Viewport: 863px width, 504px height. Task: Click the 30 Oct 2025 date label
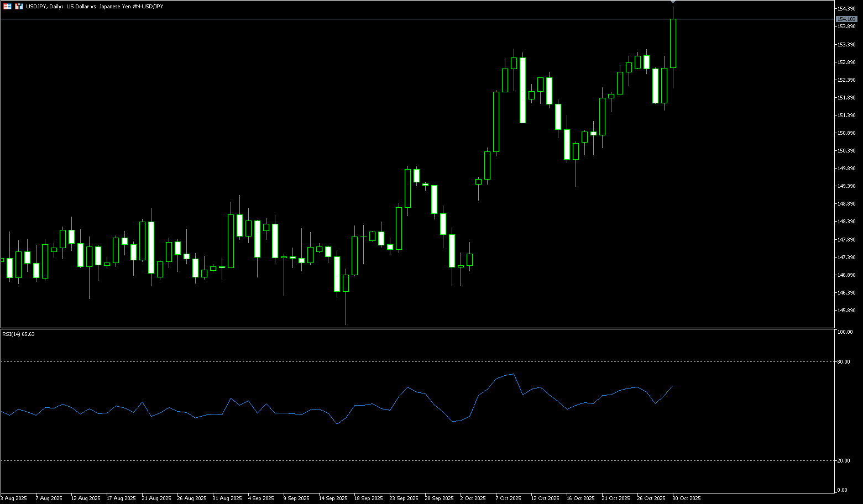pos(686,498)
